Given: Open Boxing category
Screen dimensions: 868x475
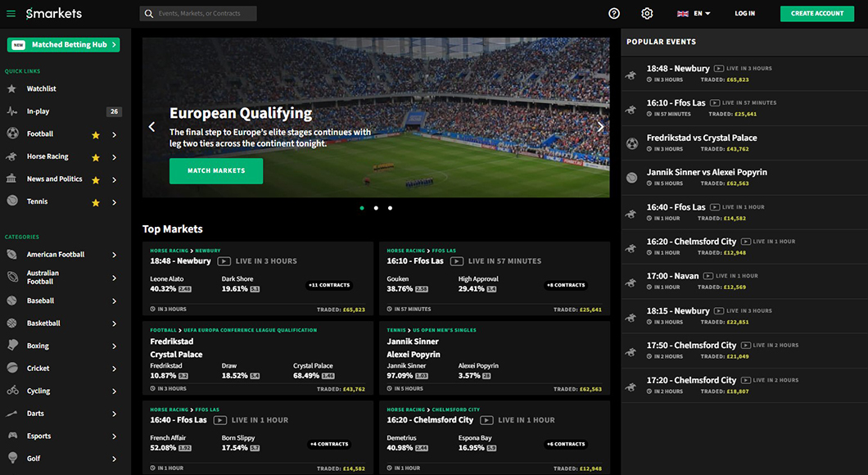Looking at the screenshot, I should tap(38, 346).
